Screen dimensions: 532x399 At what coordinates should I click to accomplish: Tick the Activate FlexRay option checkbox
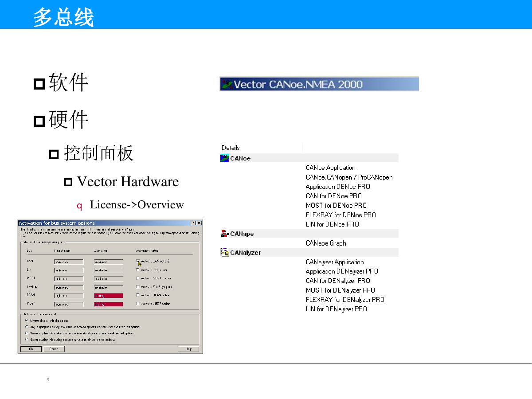pyautogui.click(x=138, y=287)
